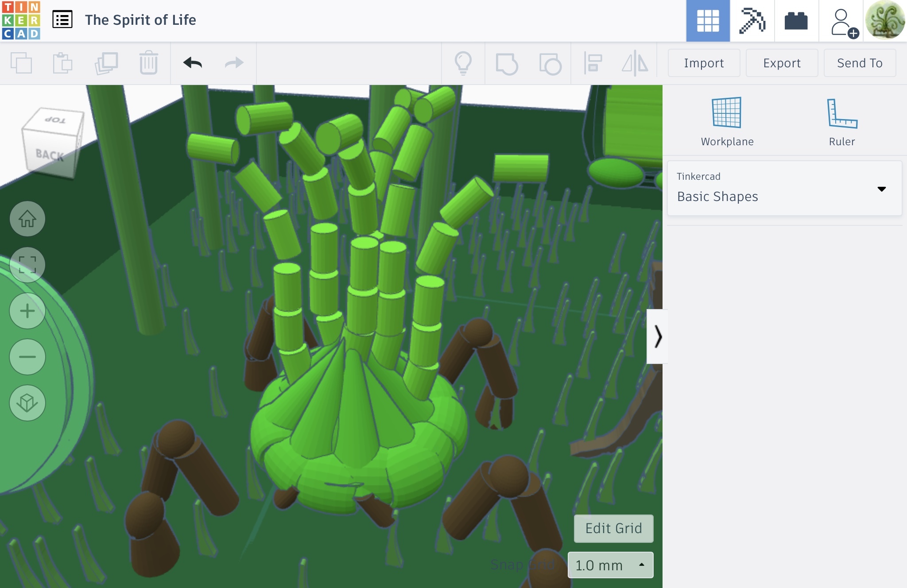Click the Align tool icon
Screen dimensions: 907x588
593,63
